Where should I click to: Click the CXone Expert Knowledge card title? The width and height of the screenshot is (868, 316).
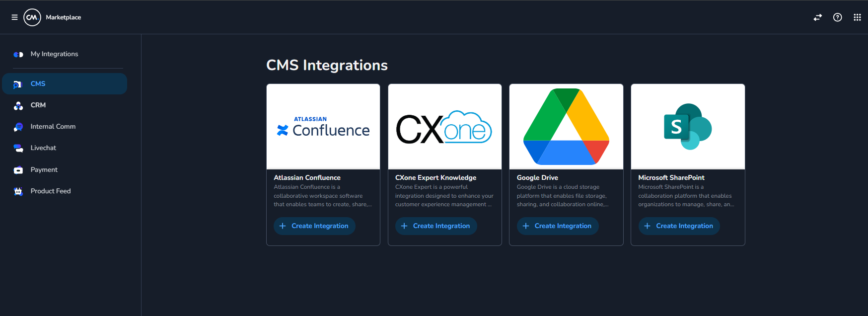point(435,178)
